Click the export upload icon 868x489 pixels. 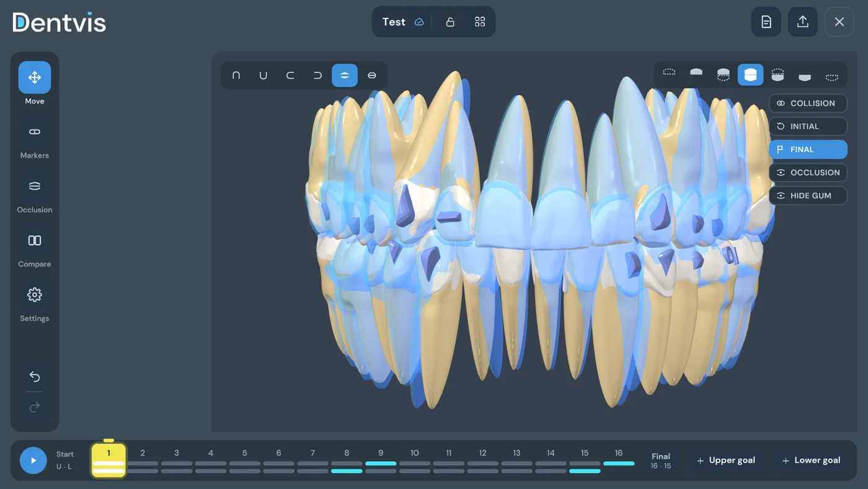tap(803, 22)
